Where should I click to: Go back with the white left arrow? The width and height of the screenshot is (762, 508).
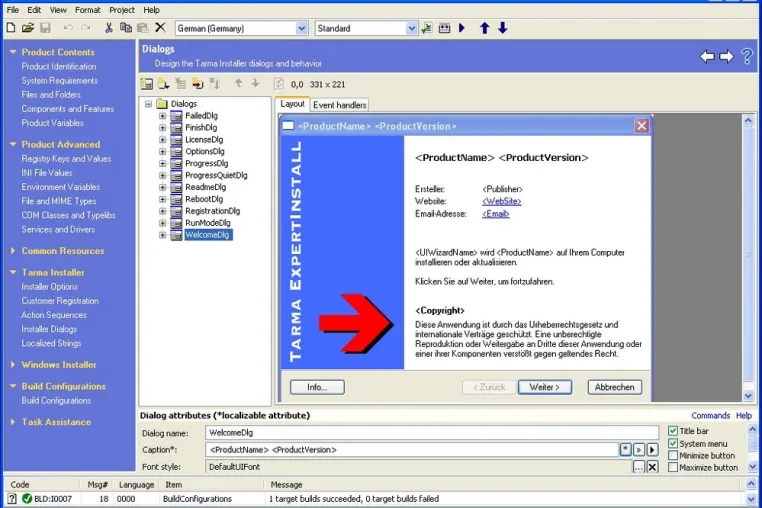[708, 56]
